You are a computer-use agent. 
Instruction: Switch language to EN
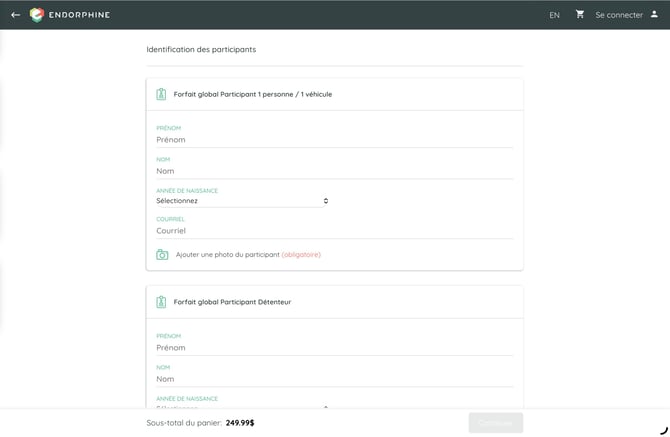coord(554,15)
